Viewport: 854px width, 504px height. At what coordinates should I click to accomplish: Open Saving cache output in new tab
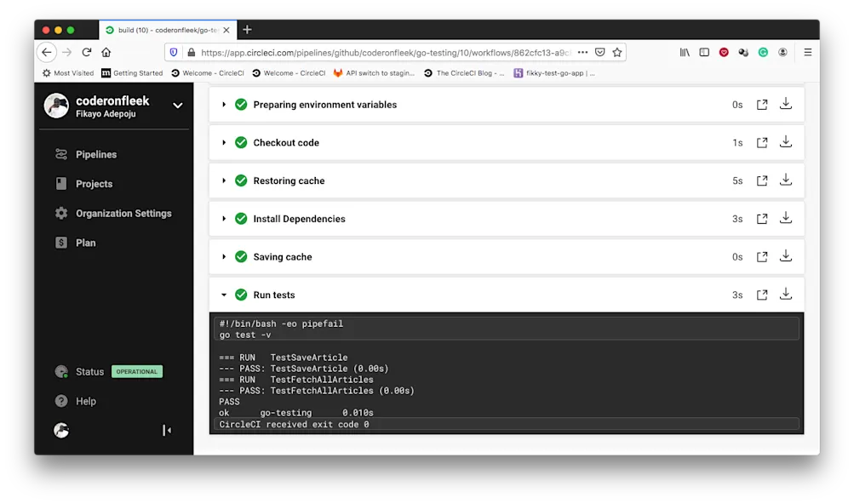[762, 256]
